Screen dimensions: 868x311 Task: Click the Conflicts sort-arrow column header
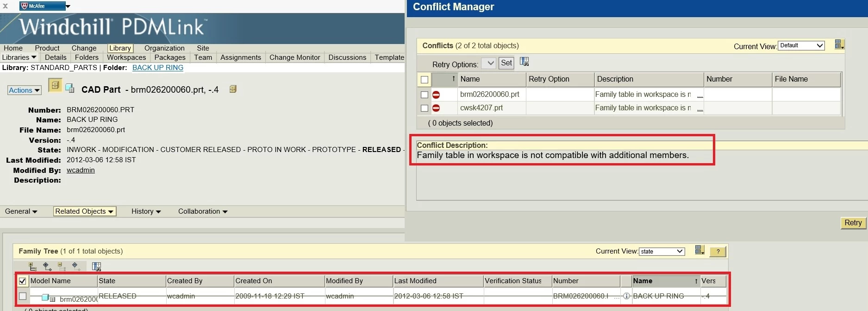(445, 79)
